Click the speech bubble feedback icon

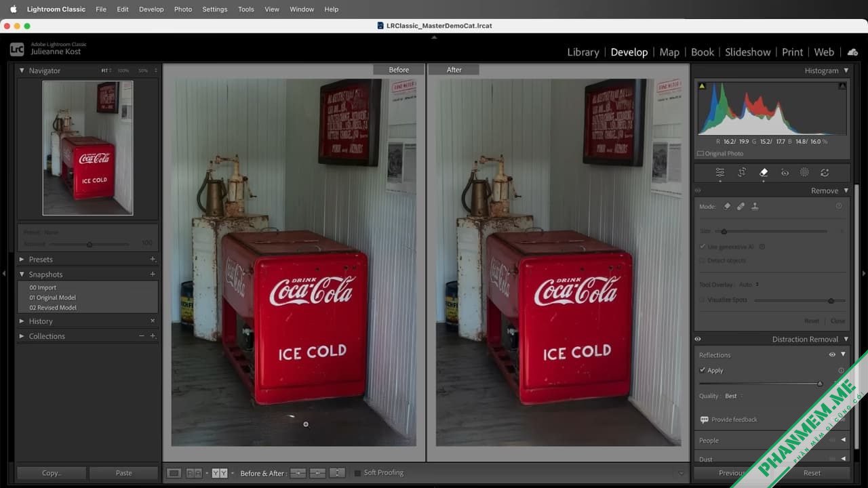(704, 420)
